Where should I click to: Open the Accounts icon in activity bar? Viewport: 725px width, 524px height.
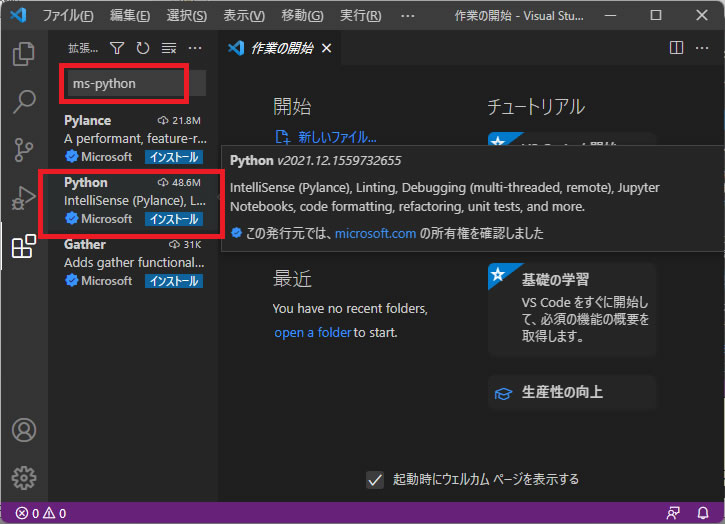23,430
